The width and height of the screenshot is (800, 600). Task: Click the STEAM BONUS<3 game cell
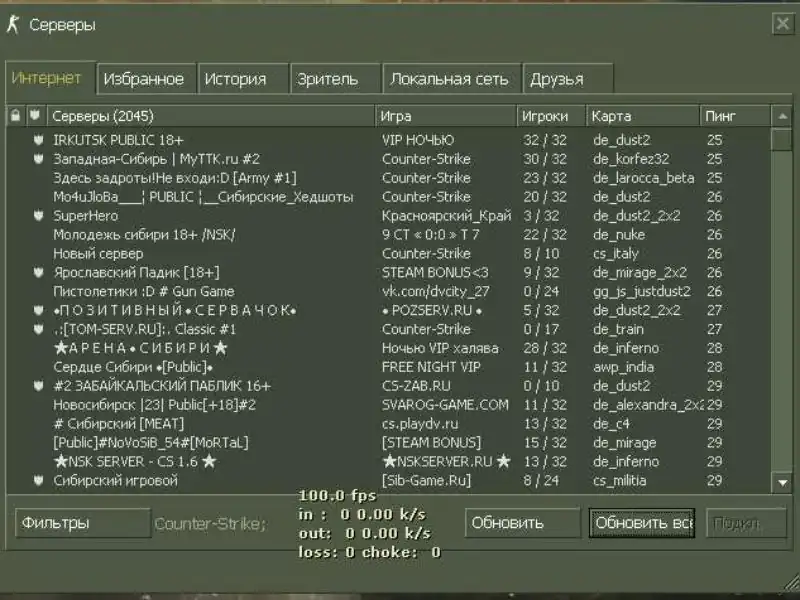click(x=435, y=272)
